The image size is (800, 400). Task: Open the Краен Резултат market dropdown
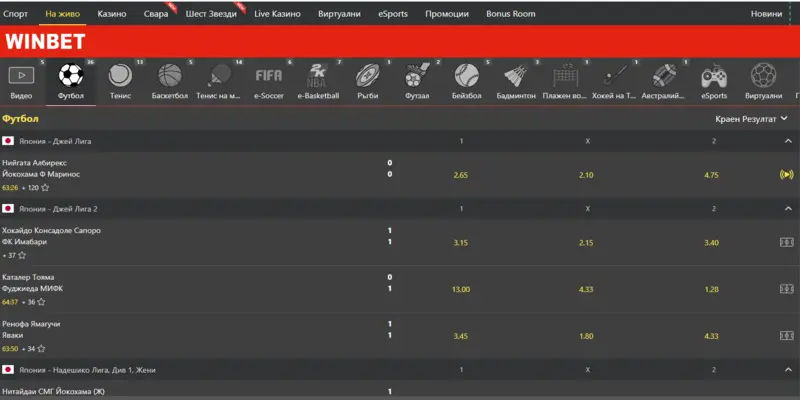point(752,119)
